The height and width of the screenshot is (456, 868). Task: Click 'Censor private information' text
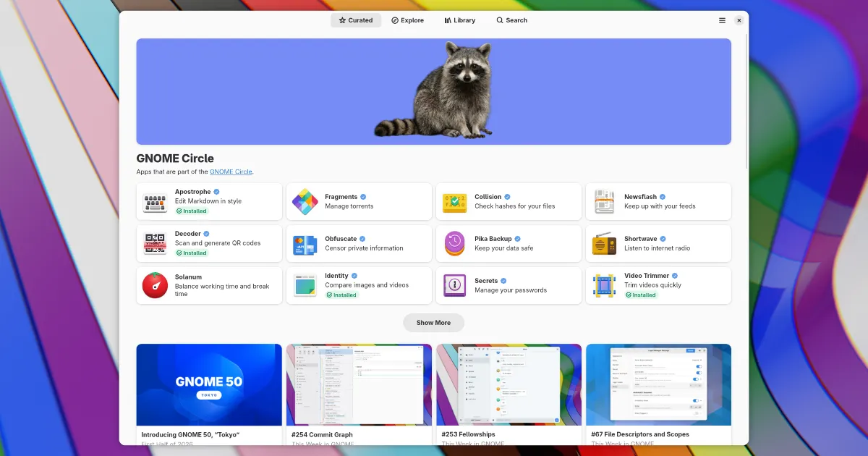pyautogui.click(x=365, y=248)
